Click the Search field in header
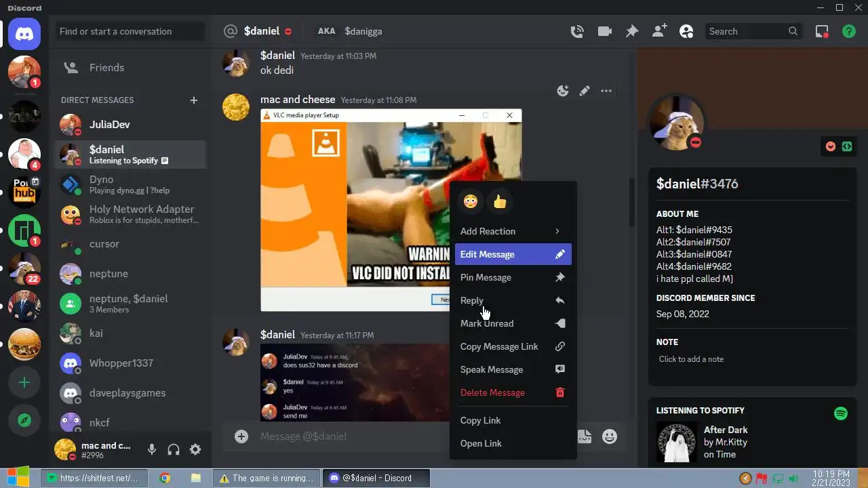This screenshot has width=868, height=488. coord(753,31)
